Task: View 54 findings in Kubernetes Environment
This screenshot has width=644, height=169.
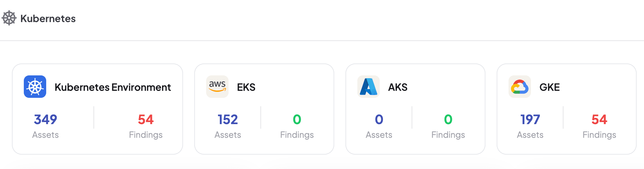Action: tap(146, 120)
